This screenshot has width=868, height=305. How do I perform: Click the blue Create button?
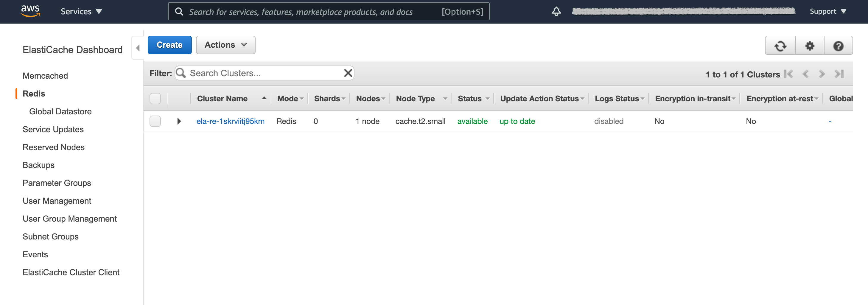(169, 45)
